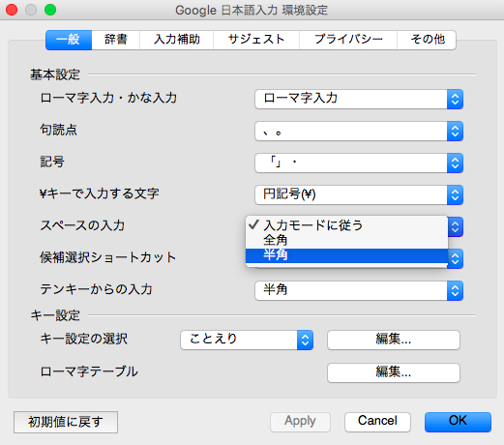The image size is (504, 445).
Task: Open the 入力補助 tab
Action: 176,40
